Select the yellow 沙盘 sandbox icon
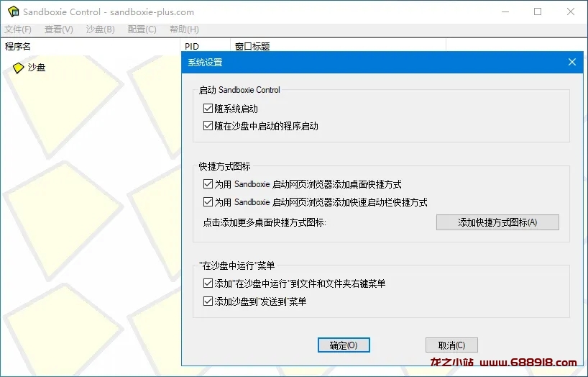Screen dimensions: 588x377 [19, 68]
